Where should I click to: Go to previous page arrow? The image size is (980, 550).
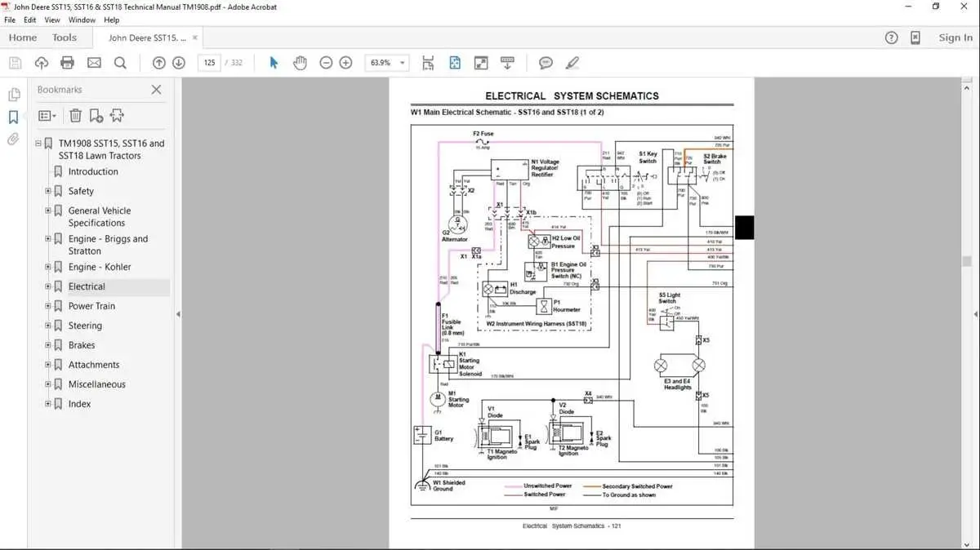[x=159, y=63]
